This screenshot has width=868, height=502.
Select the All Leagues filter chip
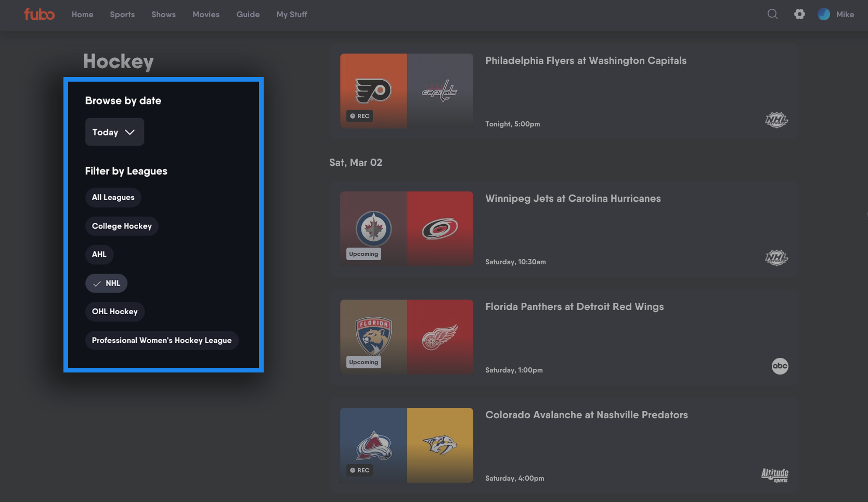tap(113, 197)
